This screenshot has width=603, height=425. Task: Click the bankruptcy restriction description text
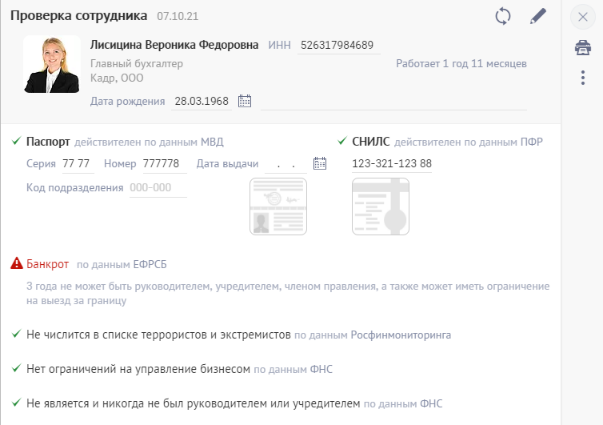click(288, 293)
